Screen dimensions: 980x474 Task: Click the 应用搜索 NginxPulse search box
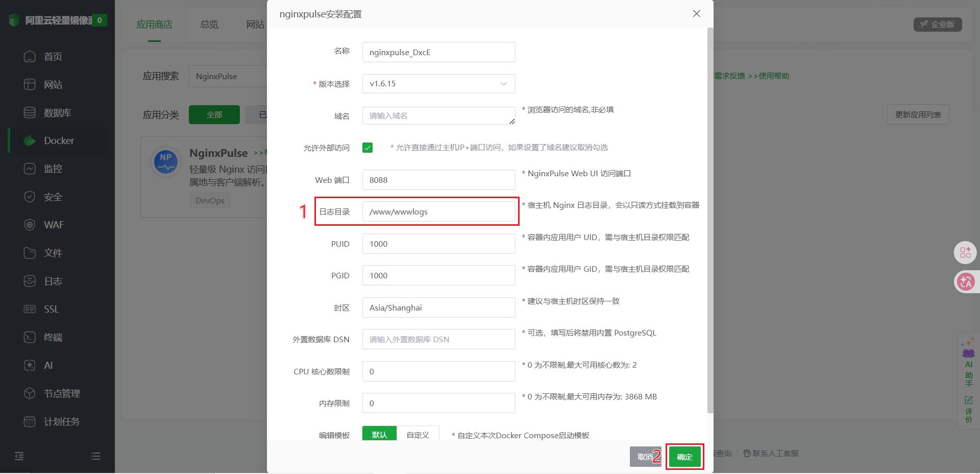tap(228, 76)
